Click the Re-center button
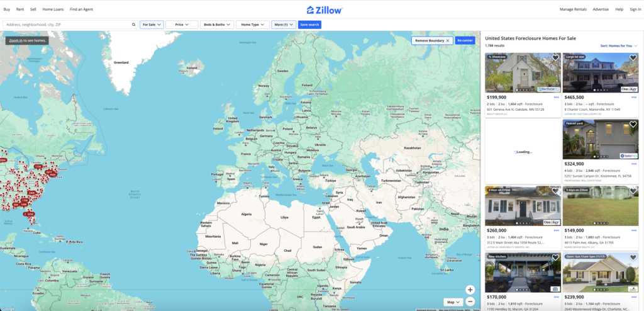The image size is (644, 311). pyautogui.click(x=465, y=40)
